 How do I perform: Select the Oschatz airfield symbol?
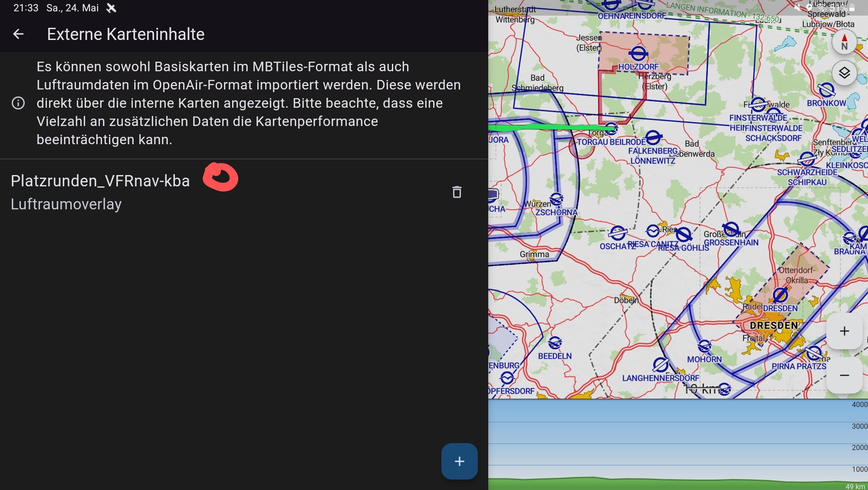pyautogui.click(x=618, y=233)
